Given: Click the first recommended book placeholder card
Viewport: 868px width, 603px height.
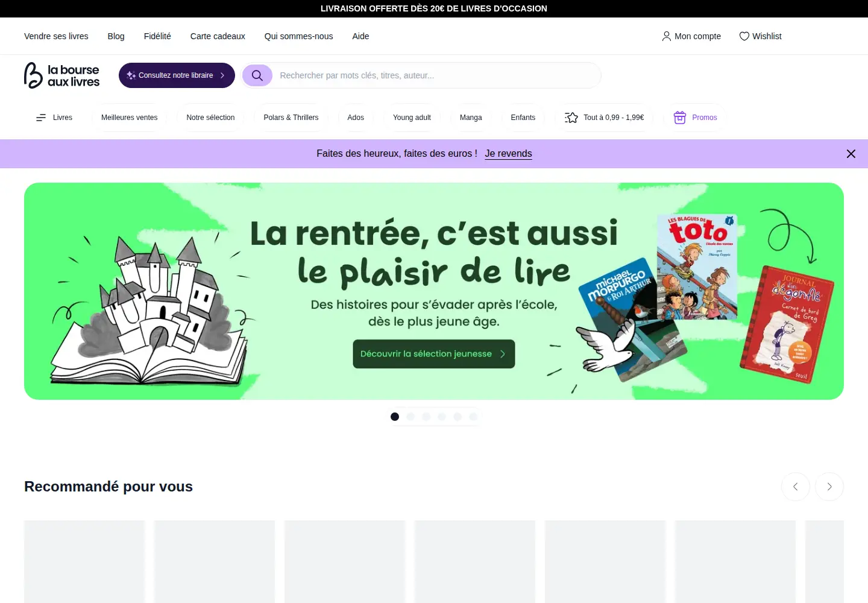Looking at the screenshot, I should coord(84,561).
